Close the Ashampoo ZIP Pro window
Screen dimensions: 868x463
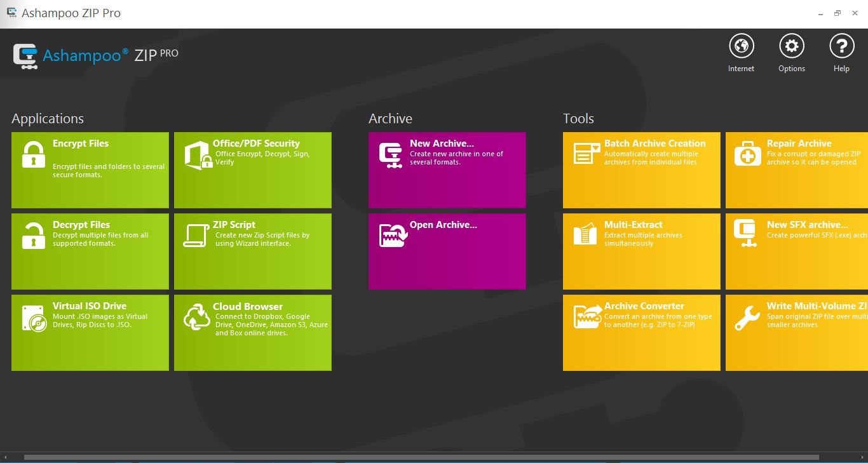[856, 13]
